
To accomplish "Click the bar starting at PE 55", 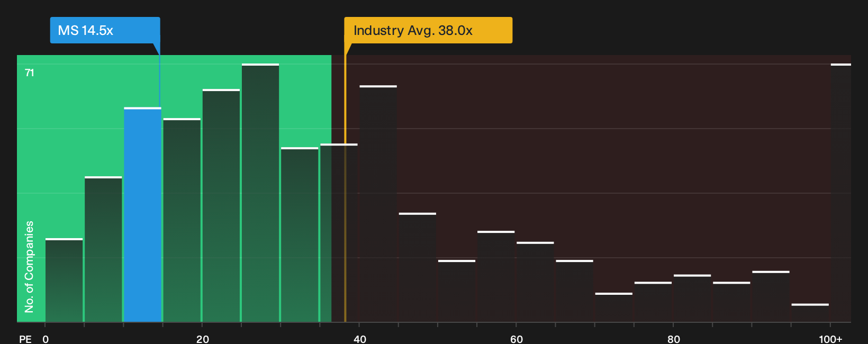I will click(x=496, y=276).
